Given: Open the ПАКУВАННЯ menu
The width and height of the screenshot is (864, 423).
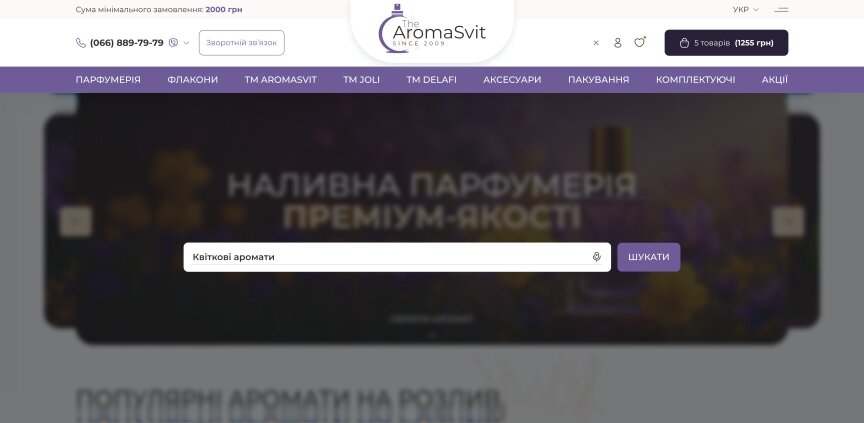Looking at the screenshot, I should coord(598,80).
